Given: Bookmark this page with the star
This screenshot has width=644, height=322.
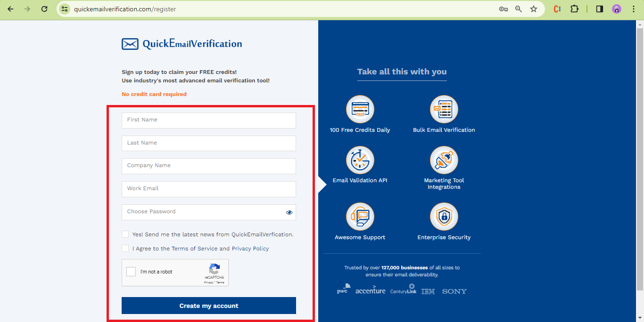Looking at the screenshot, I should (x=534, y=9).
